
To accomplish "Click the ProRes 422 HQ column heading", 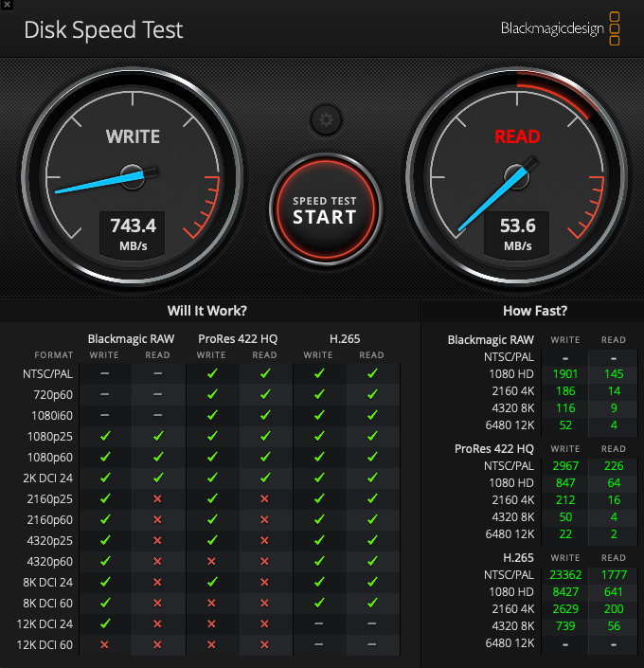I will (238, 338).
